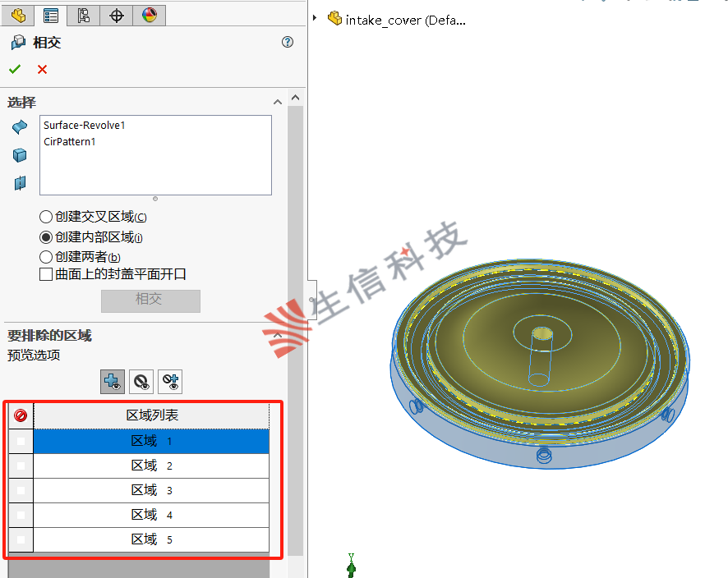This screenshot has height=578, width=728.
Task: Click the show both regions preview icon
Action: [x=169, y=381]
